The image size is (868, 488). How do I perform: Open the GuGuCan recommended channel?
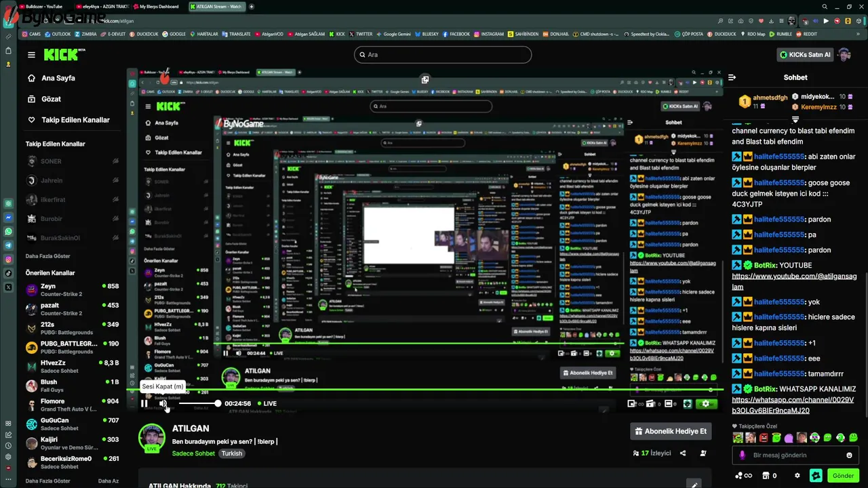coord(72,424)
